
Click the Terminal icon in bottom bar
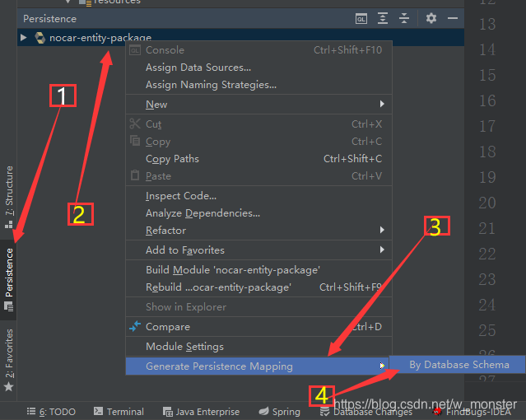click(98, 411)
